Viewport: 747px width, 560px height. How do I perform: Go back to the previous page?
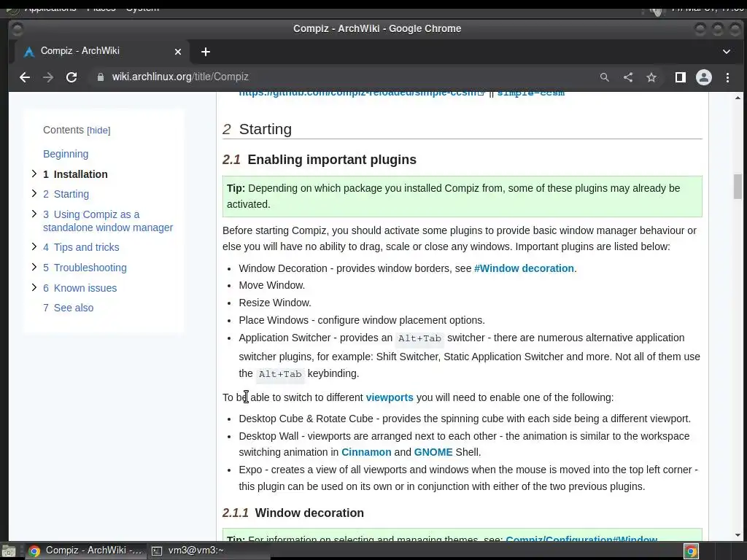[x=25, y=77]
